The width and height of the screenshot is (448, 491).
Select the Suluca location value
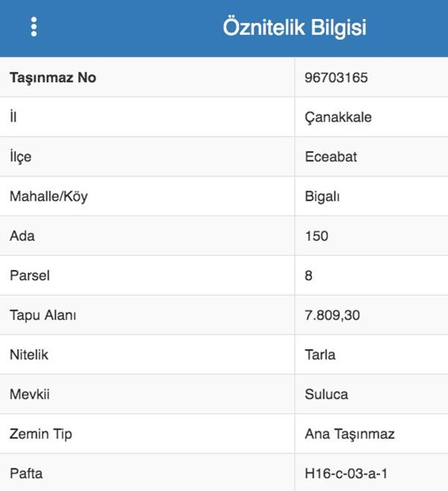click(x=326, y=395)
